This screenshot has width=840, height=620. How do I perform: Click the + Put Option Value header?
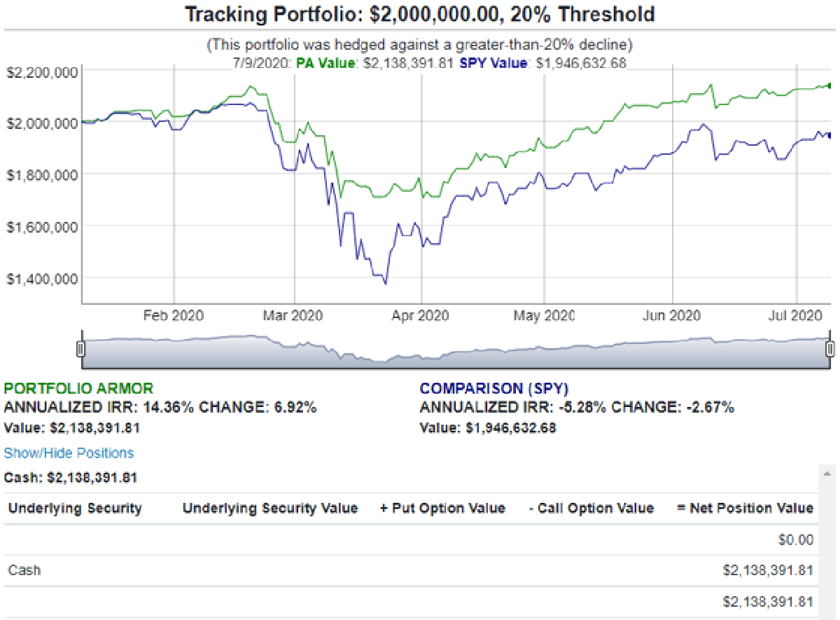pos(442,509)
